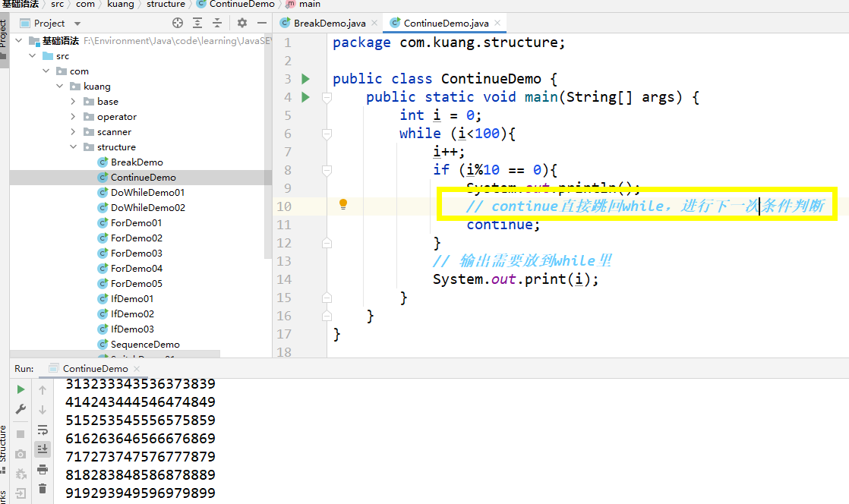Stop the running process square icon
Viewport: 849px width, 504px height.
tap(21, 434)
